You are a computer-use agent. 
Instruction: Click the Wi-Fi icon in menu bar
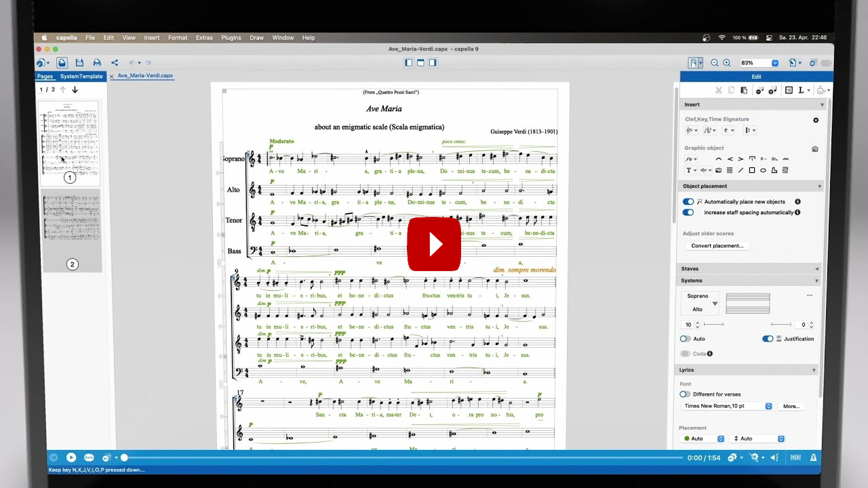click(x=722, y=38)
